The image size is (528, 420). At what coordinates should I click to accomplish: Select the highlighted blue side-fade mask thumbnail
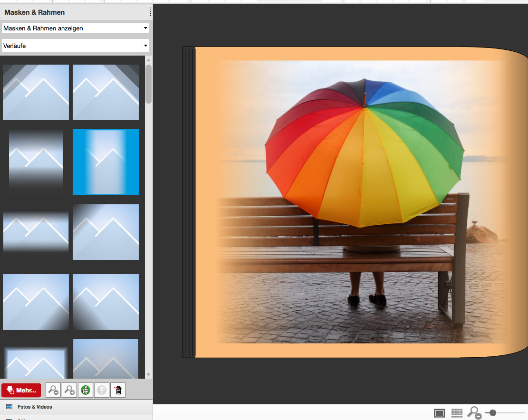coord(106,162)
